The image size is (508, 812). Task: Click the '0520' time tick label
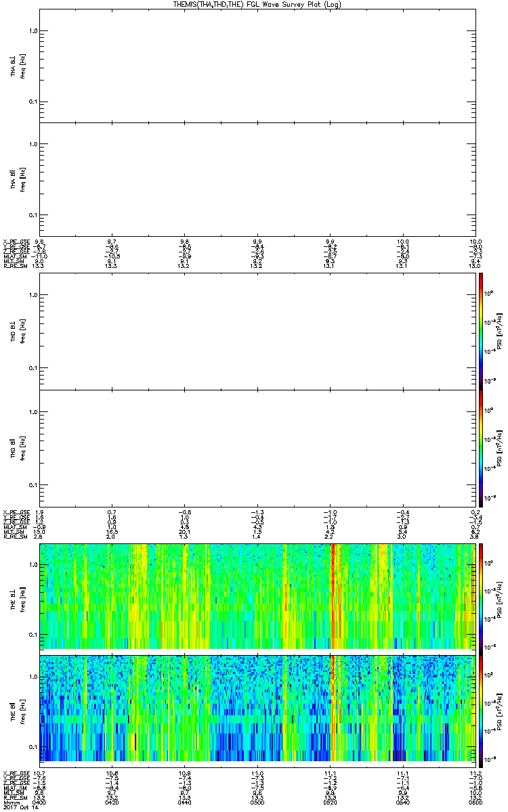331,803
